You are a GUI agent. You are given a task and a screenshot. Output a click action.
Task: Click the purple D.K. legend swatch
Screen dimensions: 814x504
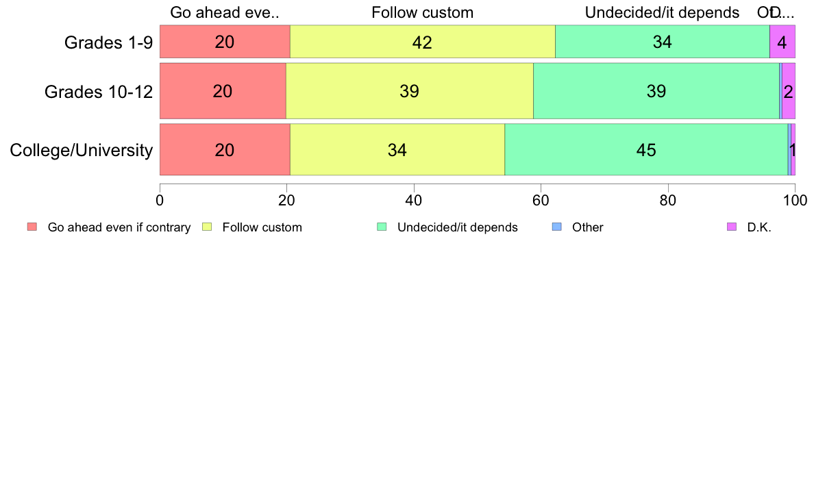732,227
